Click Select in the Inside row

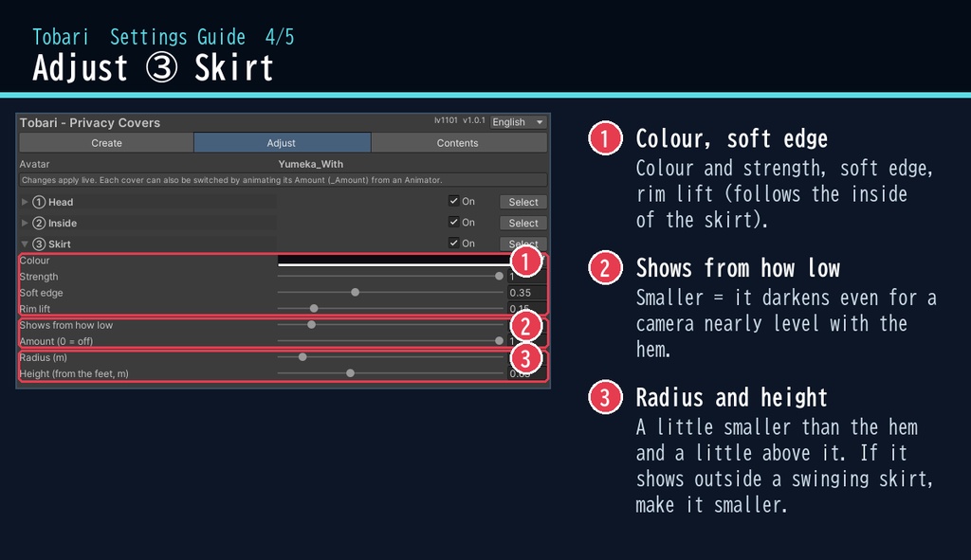(523, 223)
